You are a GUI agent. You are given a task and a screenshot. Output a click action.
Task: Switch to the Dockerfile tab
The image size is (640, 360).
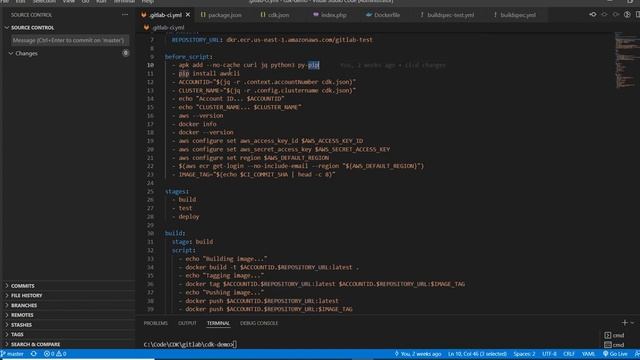[x=383, y=15]
